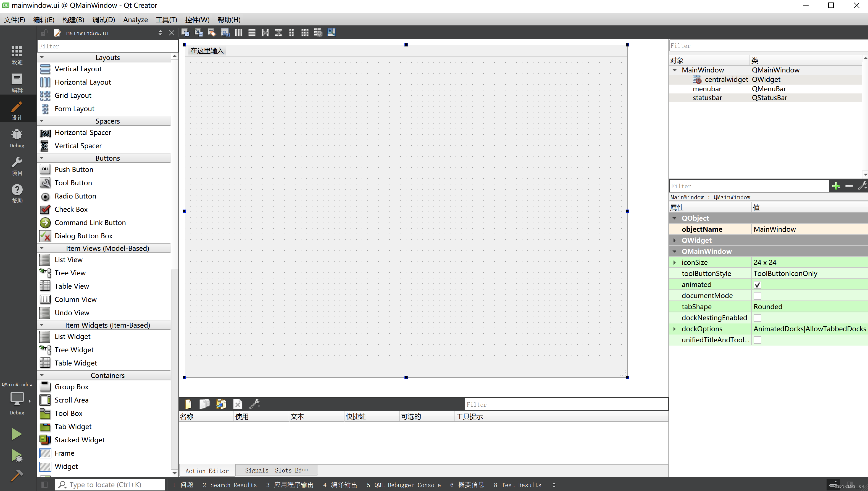Switch to the Welcome (欢迎) mode
The height and width of the screenshot is (491, 868).
[x=17, y=55]
